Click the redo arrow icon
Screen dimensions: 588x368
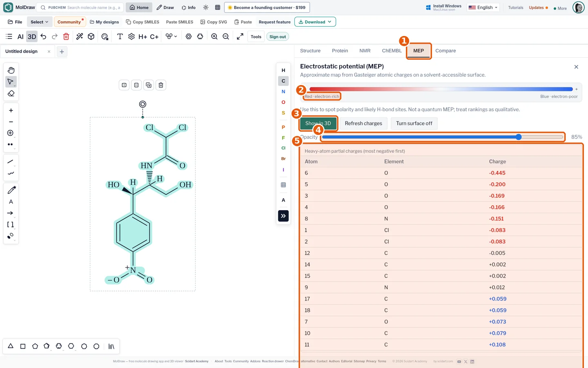[55, 37]
